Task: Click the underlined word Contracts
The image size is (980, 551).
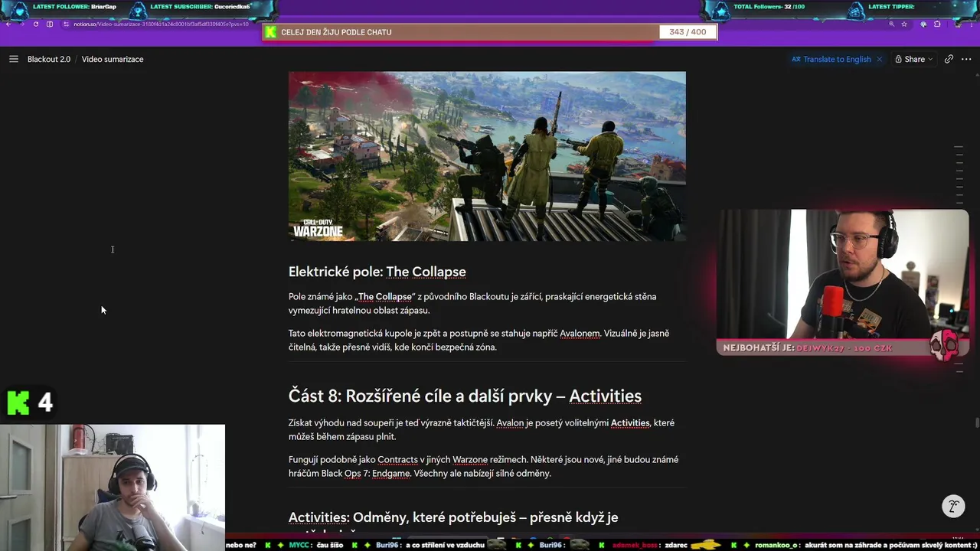Action: click(397, 460)
